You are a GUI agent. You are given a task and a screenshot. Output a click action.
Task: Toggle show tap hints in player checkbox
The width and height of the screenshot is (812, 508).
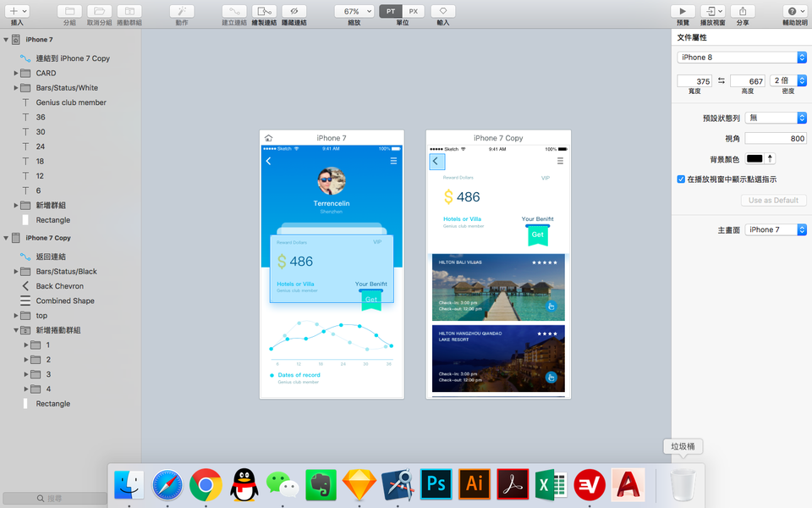click(x=681, y=179)
